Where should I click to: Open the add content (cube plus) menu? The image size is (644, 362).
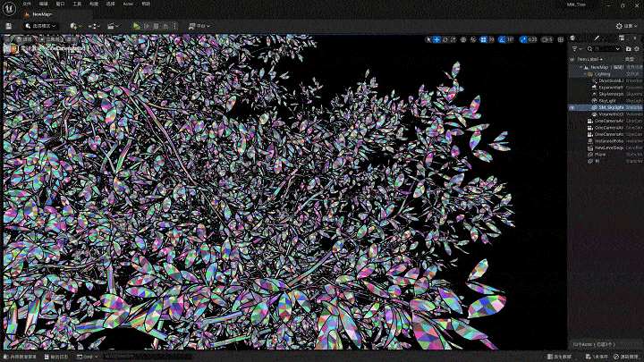point(74,26)
